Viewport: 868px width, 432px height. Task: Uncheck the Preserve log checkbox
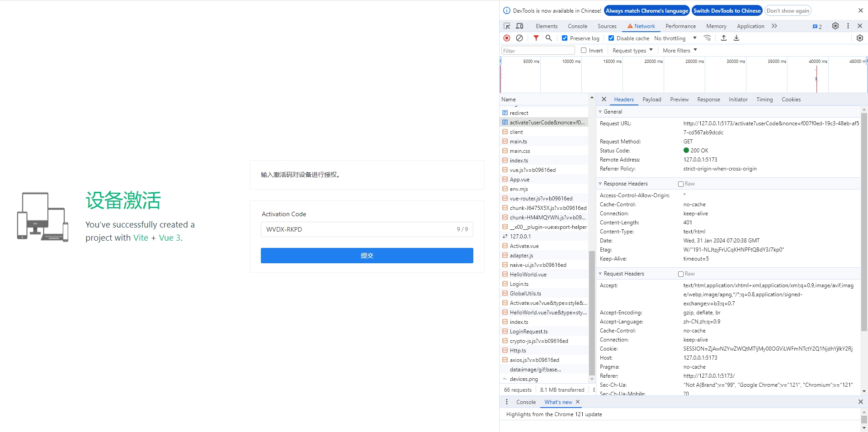click(565, 38)
